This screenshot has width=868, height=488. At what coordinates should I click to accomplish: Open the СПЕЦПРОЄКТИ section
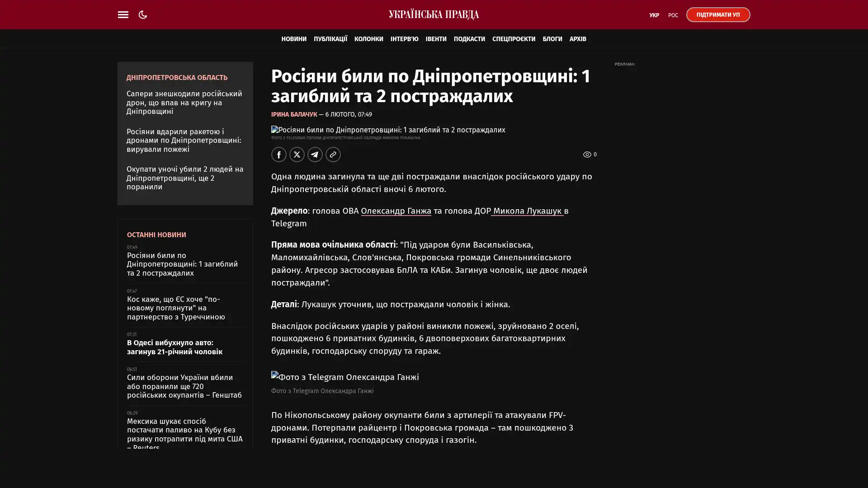[x=514, y=39]
